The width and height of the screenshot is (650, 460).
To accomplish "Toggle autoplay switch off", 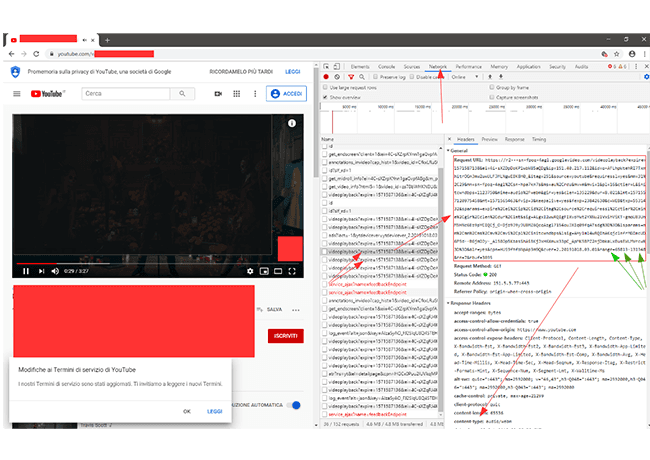I will point(293,405).
